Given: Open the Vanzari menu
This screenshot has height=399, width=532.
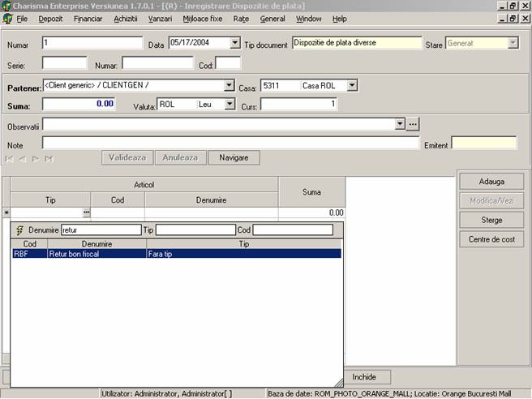Looking at the screenshot, I should [160, 19].
